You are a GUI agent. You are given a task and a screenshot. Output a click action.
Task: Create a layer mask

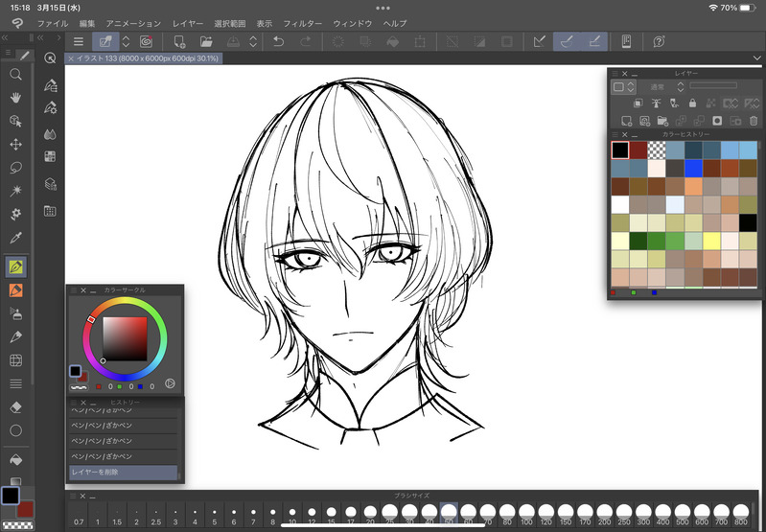click(x=717, y=121)
